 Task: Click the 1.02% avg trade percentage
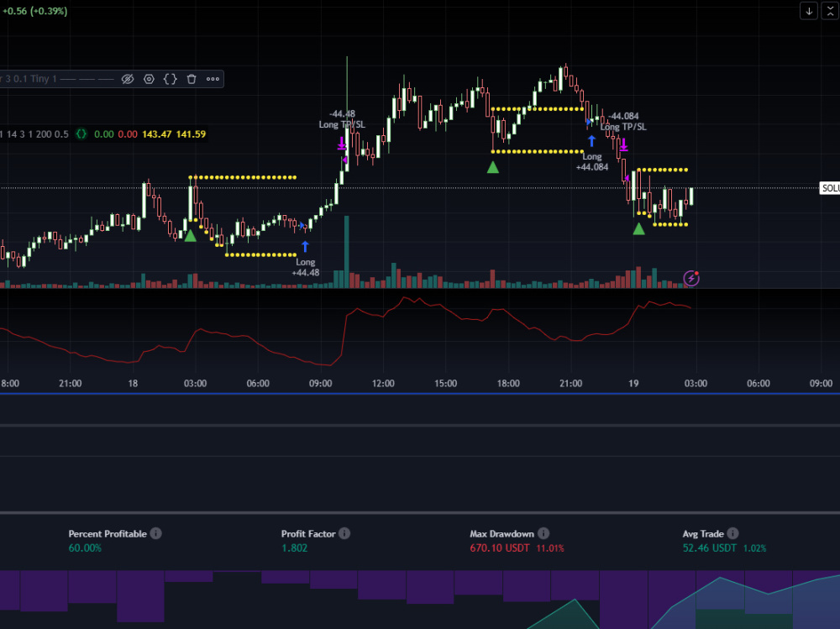tap(755, 548)
